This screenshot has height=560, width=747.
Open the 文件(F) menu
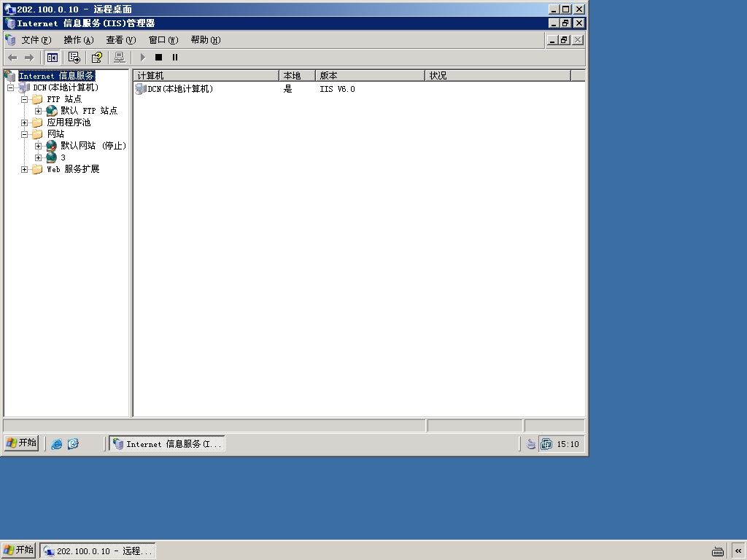click(x=36, y=40)
